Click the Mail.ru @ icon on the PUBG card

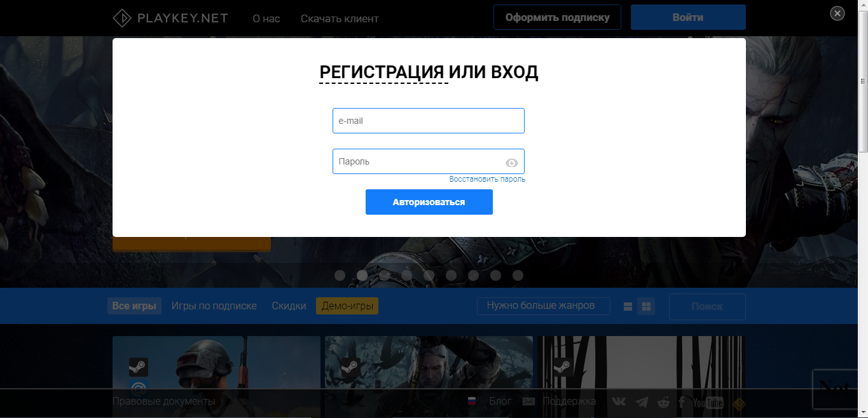pyautogui.click(x=139, y=388)
